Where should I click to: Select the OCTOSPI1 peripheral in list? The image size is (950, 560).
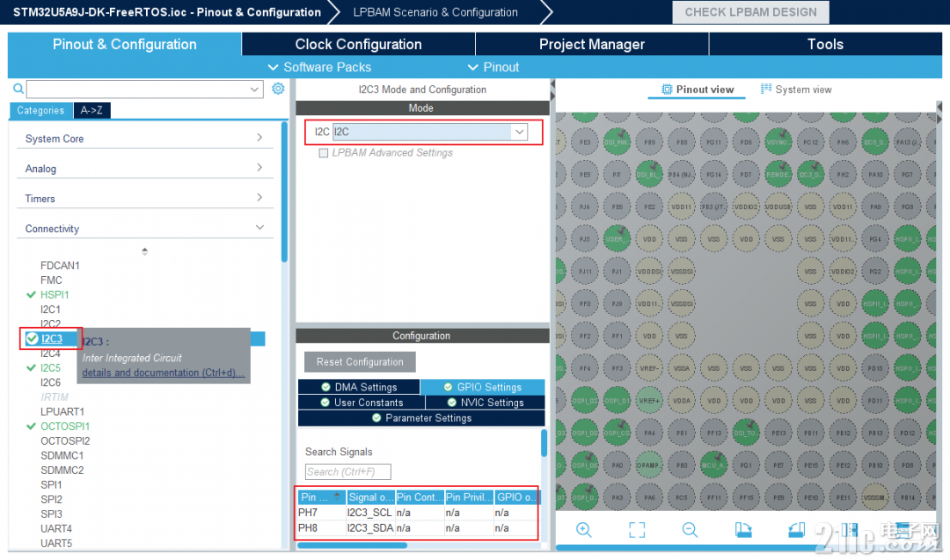65,426
